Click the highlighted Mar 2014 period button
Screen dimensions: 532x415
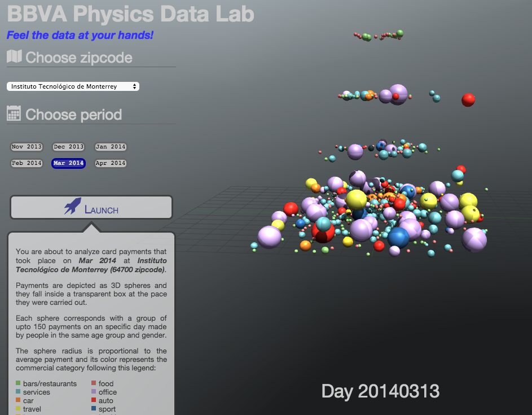[x=68, y=163]
